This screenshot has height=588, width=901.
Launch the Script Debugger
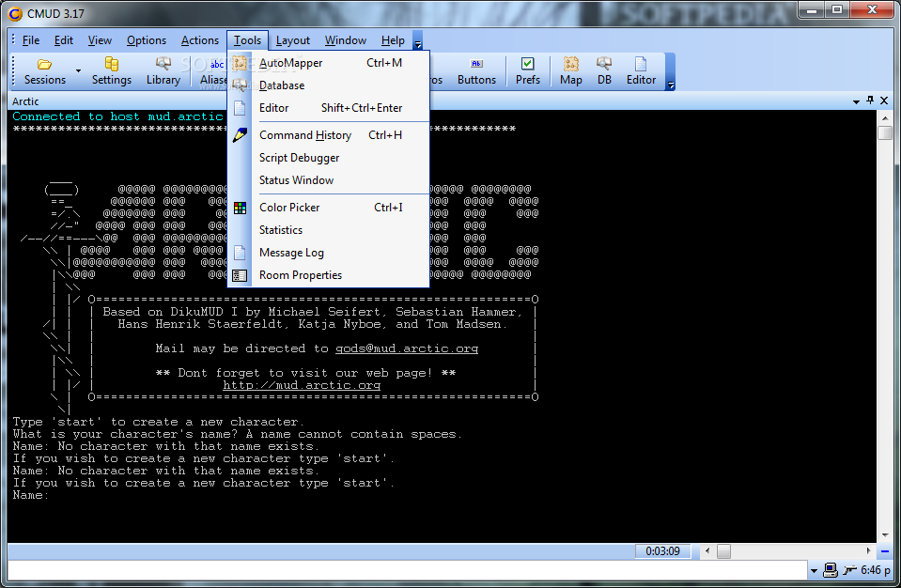pyautogui.click(x=329, y=158)
